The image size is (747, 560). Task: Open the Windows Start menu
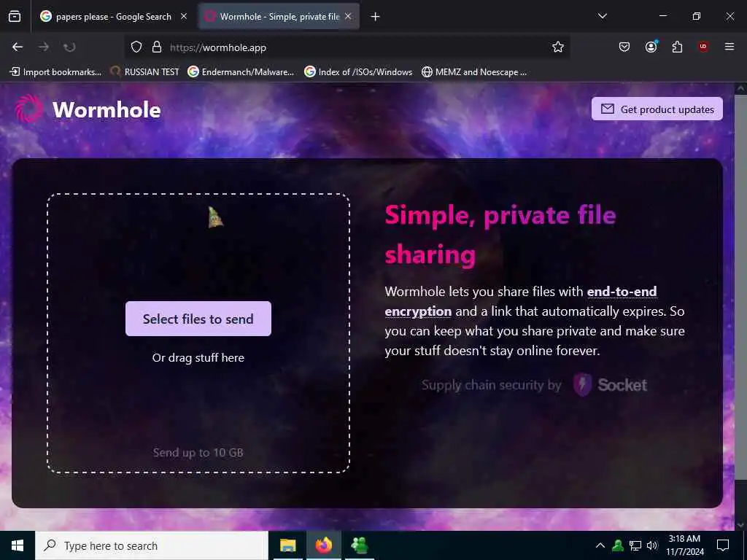click(x=18, y=545)
